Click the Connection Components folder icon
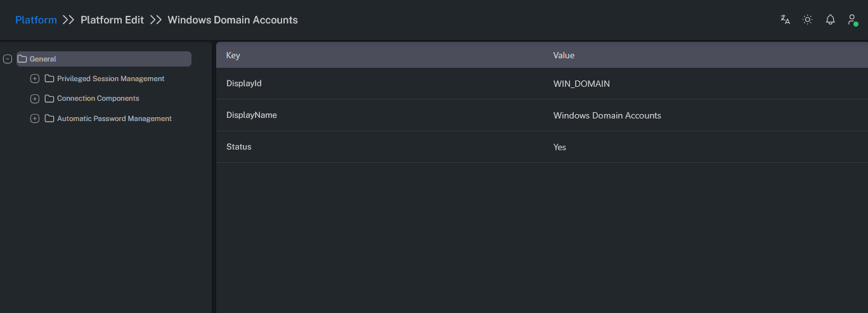This screenshot has width=868, height=313. click(49, 98)
